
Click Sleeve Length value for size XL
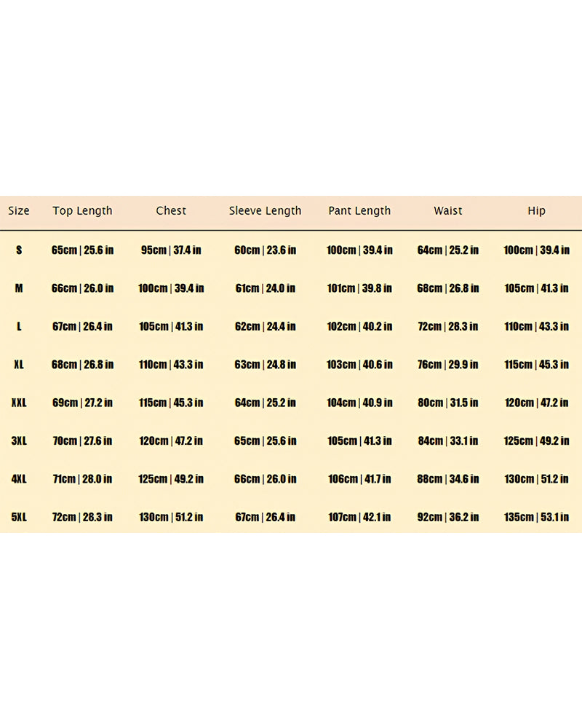265,365
